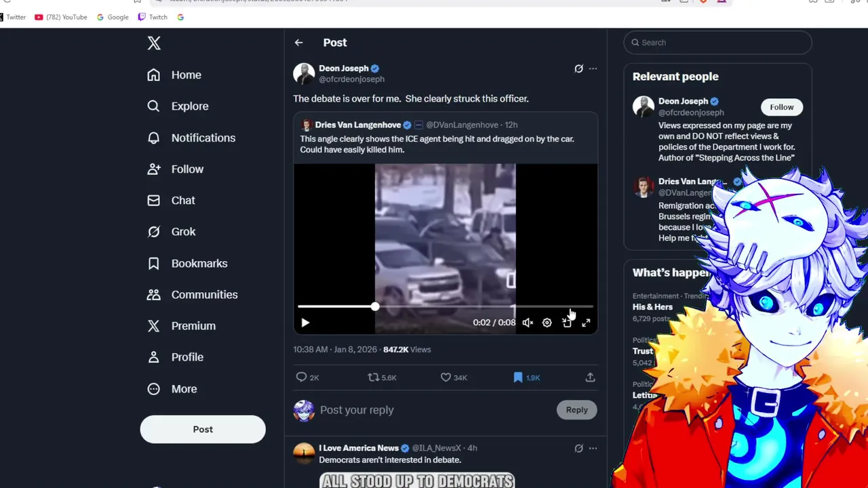Click the 10:38 AM Jan 8, 2026 timestamp

[x=334, y=350]
